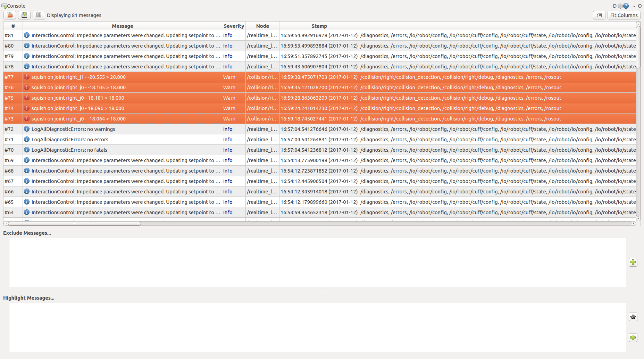Select warning 'right_j0 - 18.181 > 18.000'
The image size is (644, 359).
point(319,98)
